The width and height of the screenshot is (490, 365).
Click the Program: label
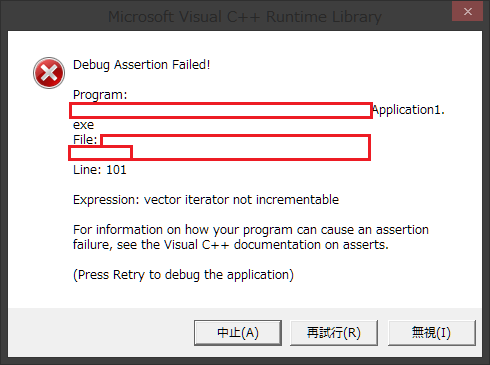100,95
